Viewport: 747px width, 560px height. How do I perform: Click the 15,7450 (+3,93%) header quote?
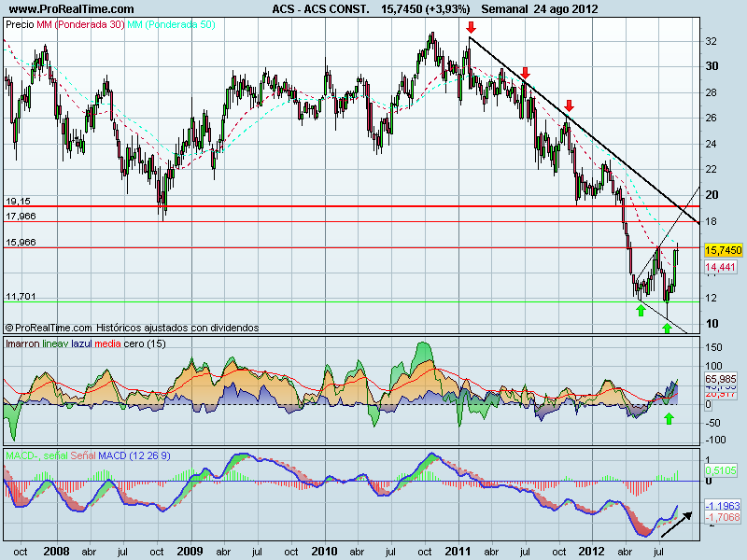click(x=426, y=9)
